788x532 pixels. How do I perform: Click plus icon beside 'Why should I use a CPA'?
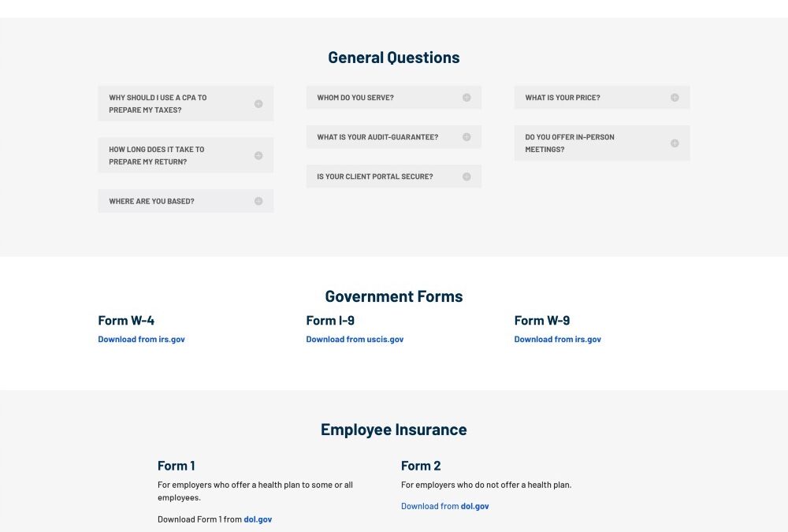(258, 104)
